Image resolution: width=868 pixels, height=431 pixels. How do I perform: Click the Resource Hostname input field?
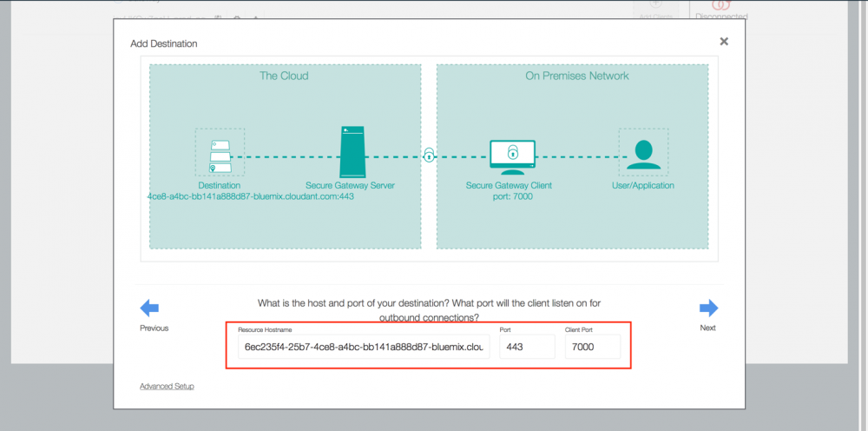pos(364,347)
